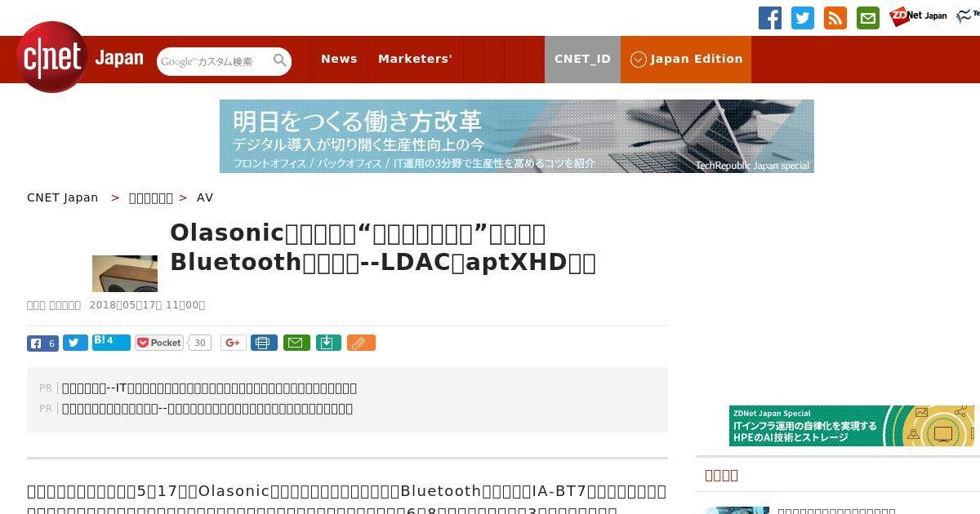
Task: Print the article via printer icon
Action: (264, 343)
